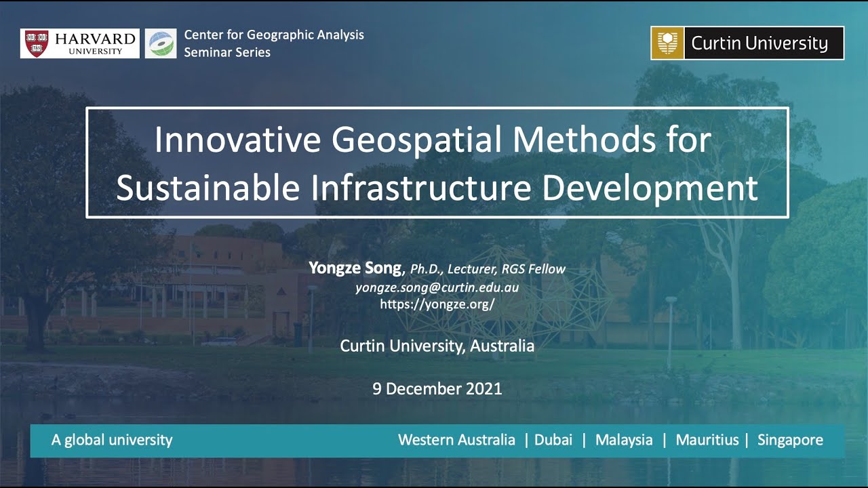Click 'Western Australia' in the footer bar
Image resolution: width=868 pixels, height=488 pixels.
coord(456,440)
